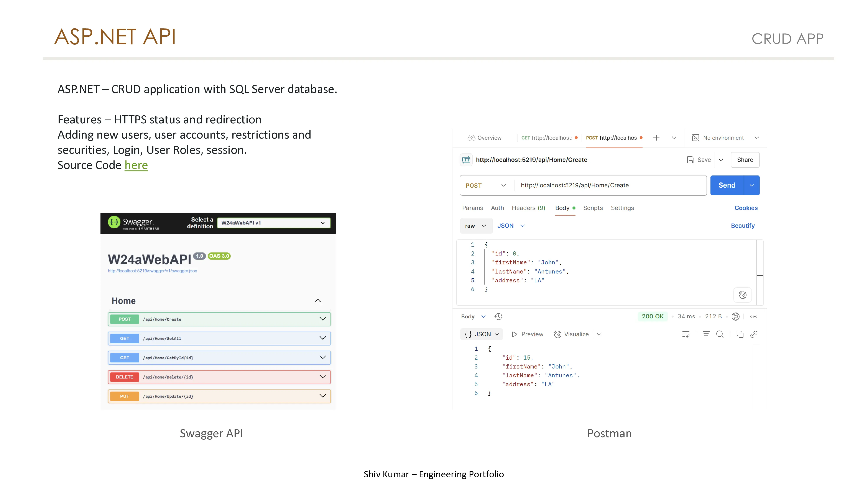
Task: Open the raw body type dropdown
Action: pyautogui.click(x=476, y=226)
